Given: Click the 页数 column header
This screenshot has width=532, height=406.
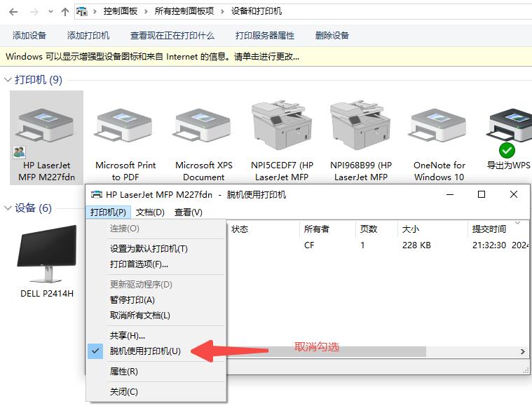Looking at the screenshot, I should [376, 229].
